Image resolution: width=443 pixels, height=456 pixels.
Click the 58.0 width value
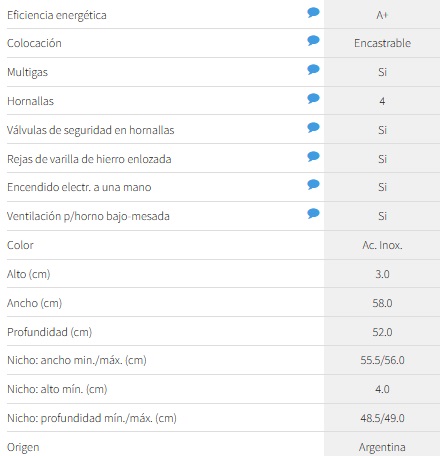click(382, 303)
